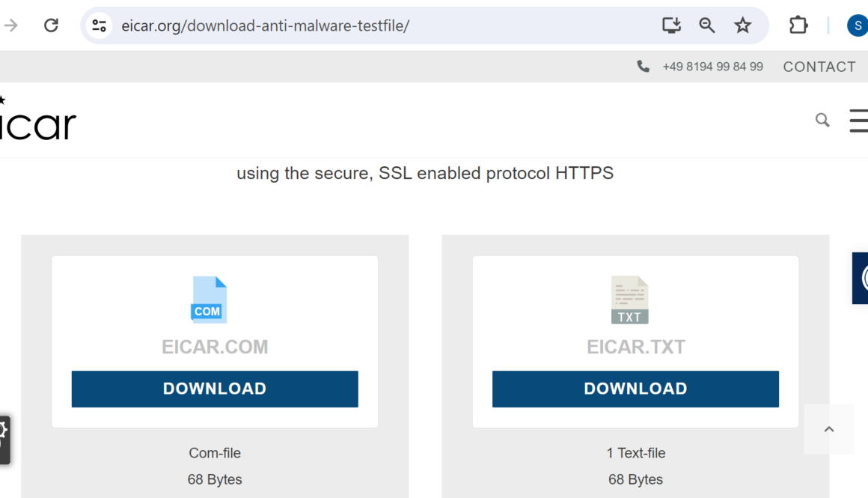
Task: Open the browser extensions puzzle icon
Action: tap(798, 25)
